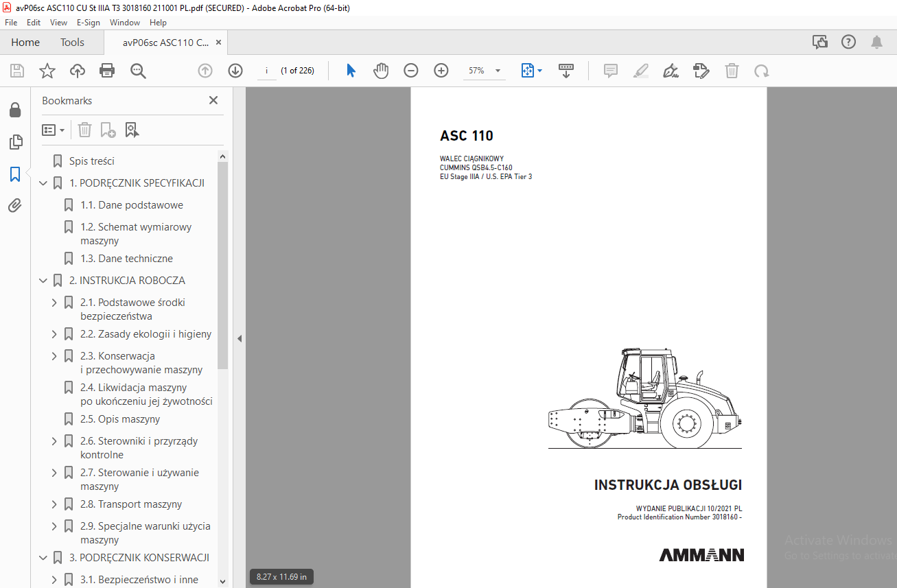Open the Help question mark icon

(x=849, y=43)
